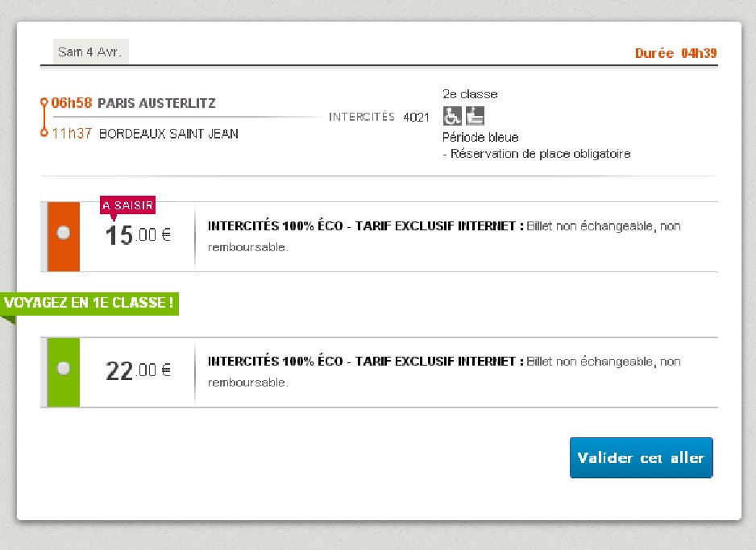The width and height of the screenshot is (756, 550).
Task: Click the 22.00 € price amount
Action: pos(138,370)
